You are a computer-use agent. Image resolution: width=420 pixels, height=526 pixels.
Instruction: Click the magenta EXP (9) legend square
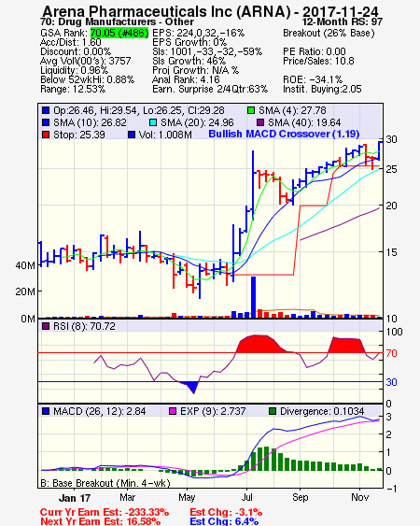(173, 411)
